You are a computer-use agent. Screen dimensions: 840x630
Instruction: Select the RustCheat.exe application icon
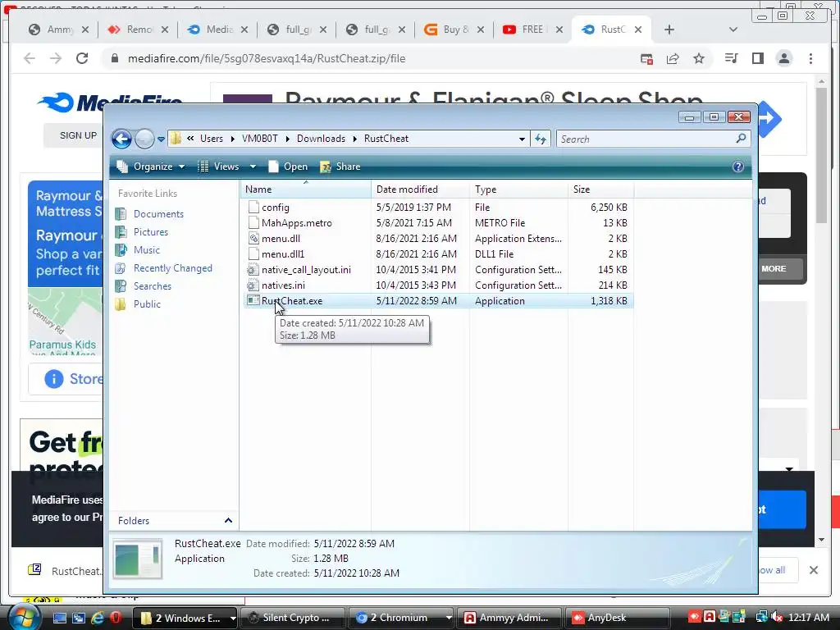click(x=253, y=300)
